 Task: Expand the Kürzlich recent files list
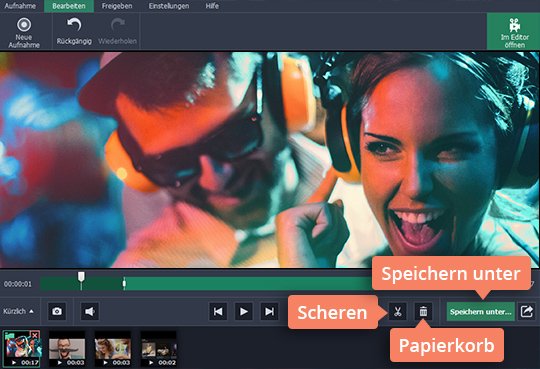pos(18,311)
